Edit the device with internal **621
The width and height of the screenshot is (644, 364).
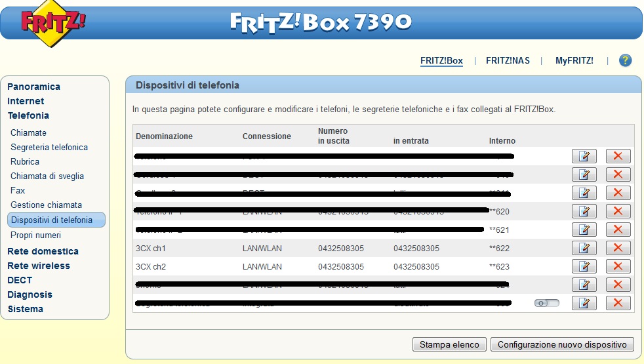[584, 230]
